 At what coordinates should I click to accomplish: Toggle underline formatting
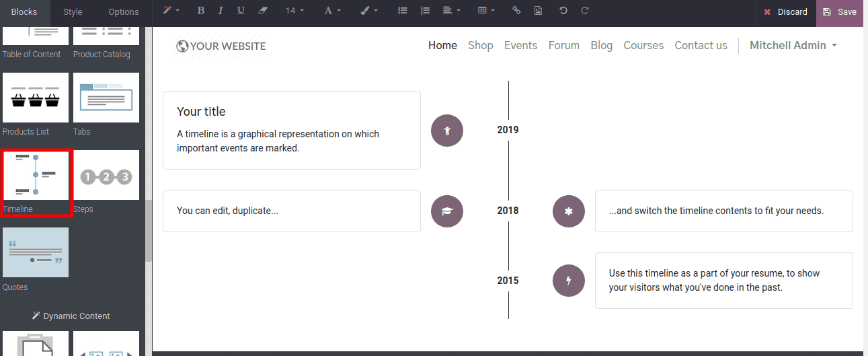click(x=241, y=11)
